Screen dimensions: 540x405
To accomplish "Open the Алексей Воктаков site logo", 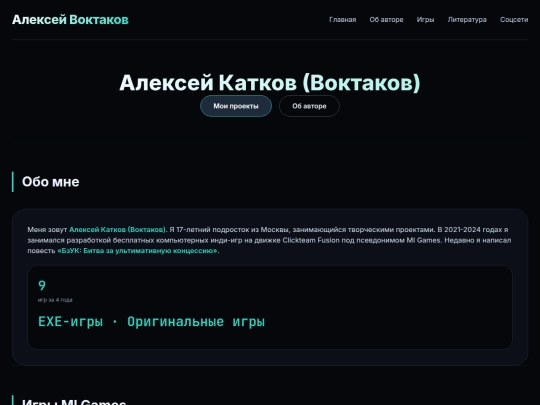I will click(70, 20).
